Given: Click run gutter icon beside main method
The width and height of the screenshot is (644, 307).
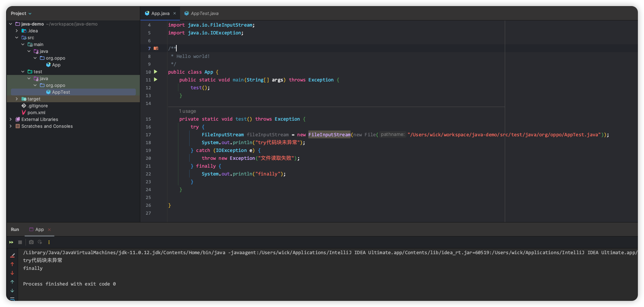Looking at the screenshot, I should [x=156, y=80].
